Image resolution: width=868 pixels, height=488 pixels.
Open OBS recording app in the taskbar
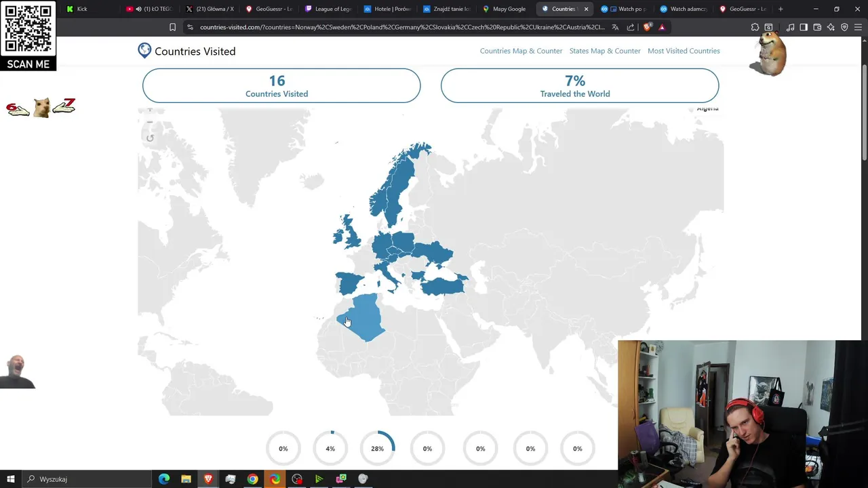coord(297,479)
